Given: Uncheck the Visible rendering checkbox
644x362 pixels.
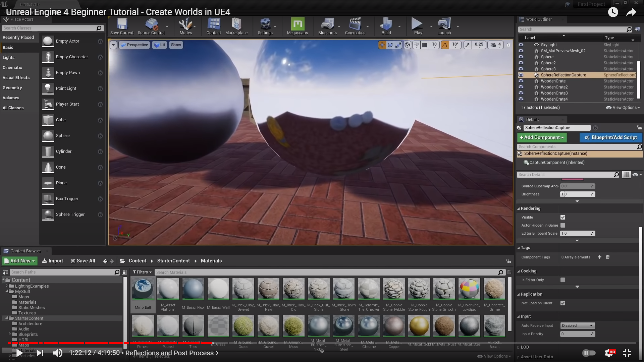Looking at the screenshot, I should click(x=563, y=217).
